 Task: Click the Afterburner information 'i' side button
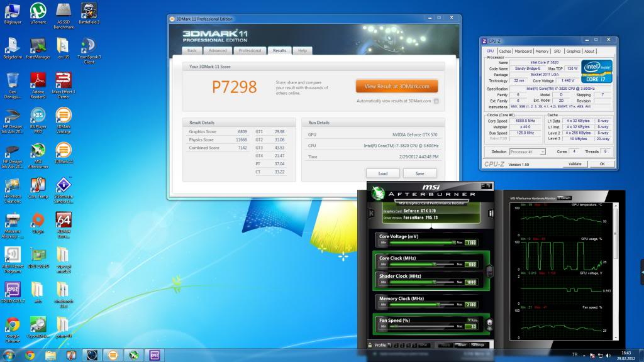(x=491, y=213)
